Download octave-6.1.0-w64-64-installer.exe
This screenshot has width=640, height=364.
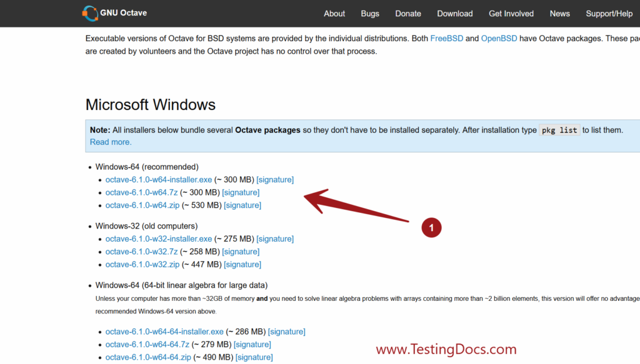164,332
